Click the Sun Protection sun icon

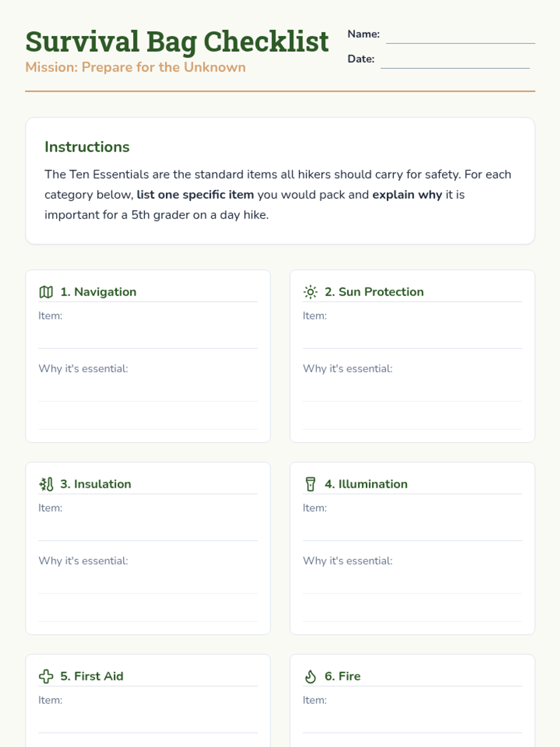pyautogui.click(x=310, y=292)
